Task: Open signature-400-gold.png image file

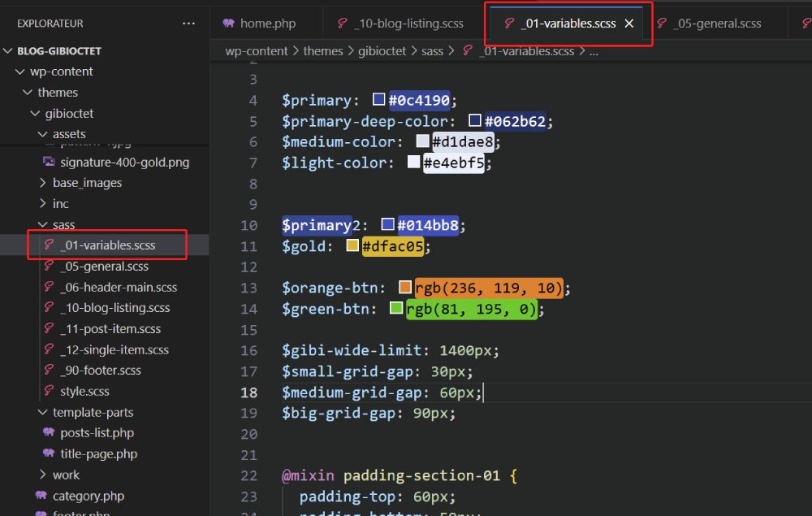Action: (x=125, y=163)
